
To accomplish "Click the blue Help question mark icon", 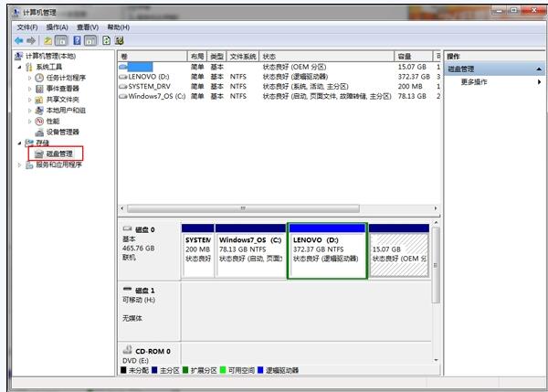I will 77,40.
